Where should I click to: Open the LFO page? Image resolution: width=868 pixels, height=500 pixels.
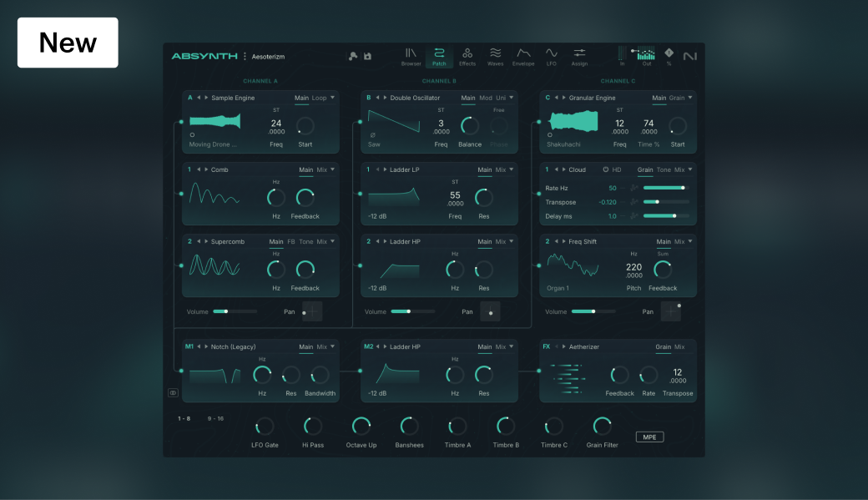(x=552, y=57)
